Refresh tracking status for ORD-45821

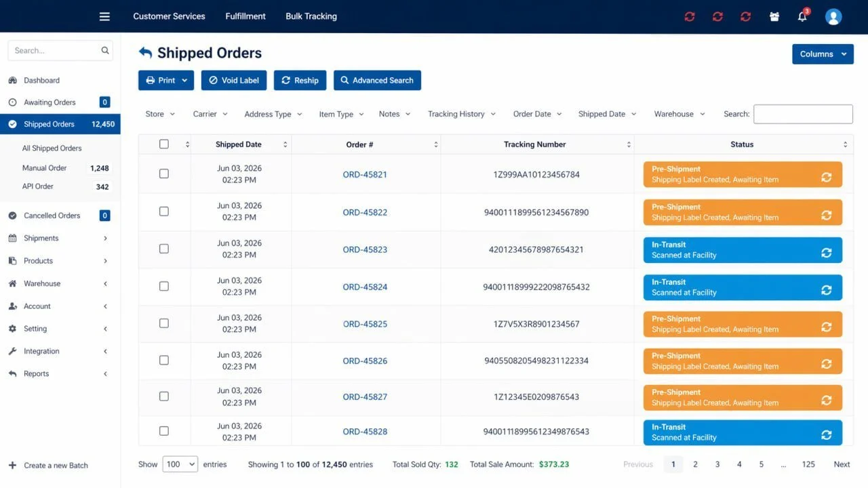click(x=826, y=177)
